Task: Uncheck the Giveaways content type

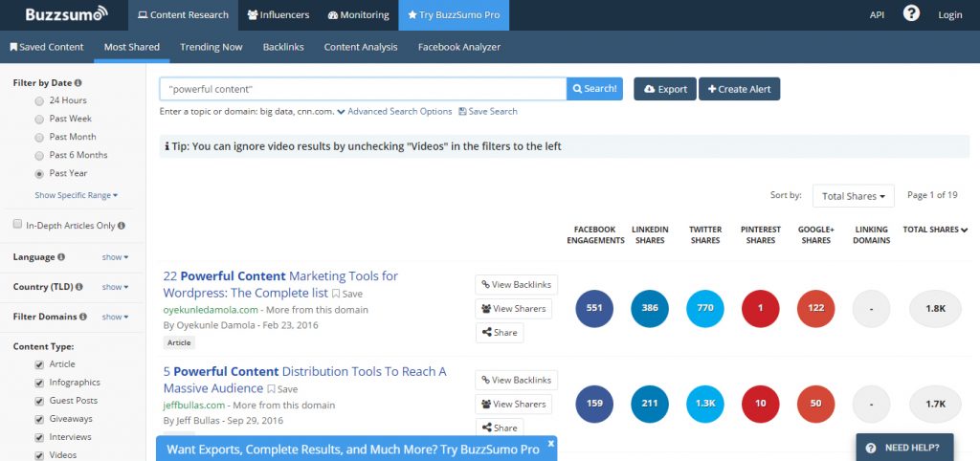Action: (38, 419)
